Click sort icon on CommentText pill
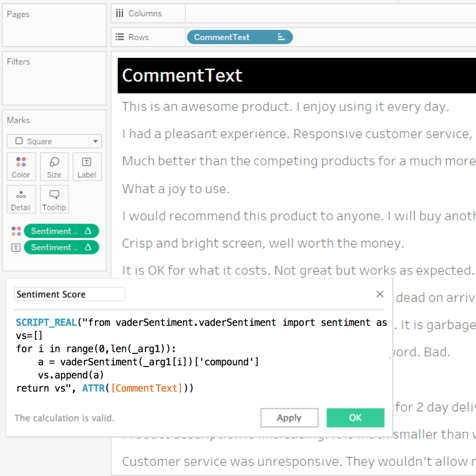This screenshot has height=476, width=476. pos(281,37)
